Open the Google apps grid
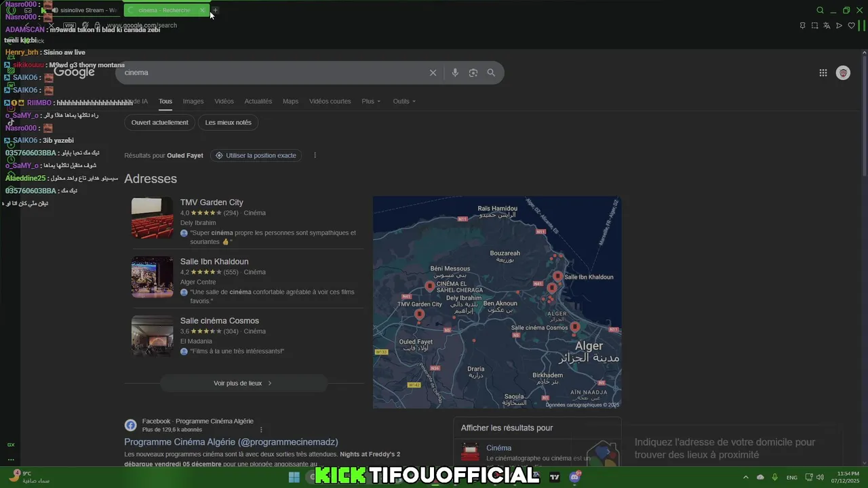Image resolution: width=868 pixels, height=488 pixels. tap(823, 73)
